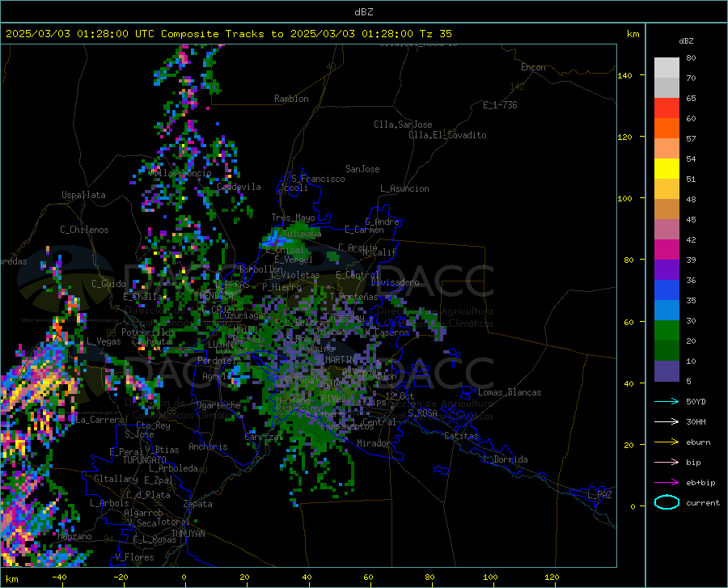Click the green 20-30 dBZ legend color
Viewport: 728px width, 588px height.
667,331
